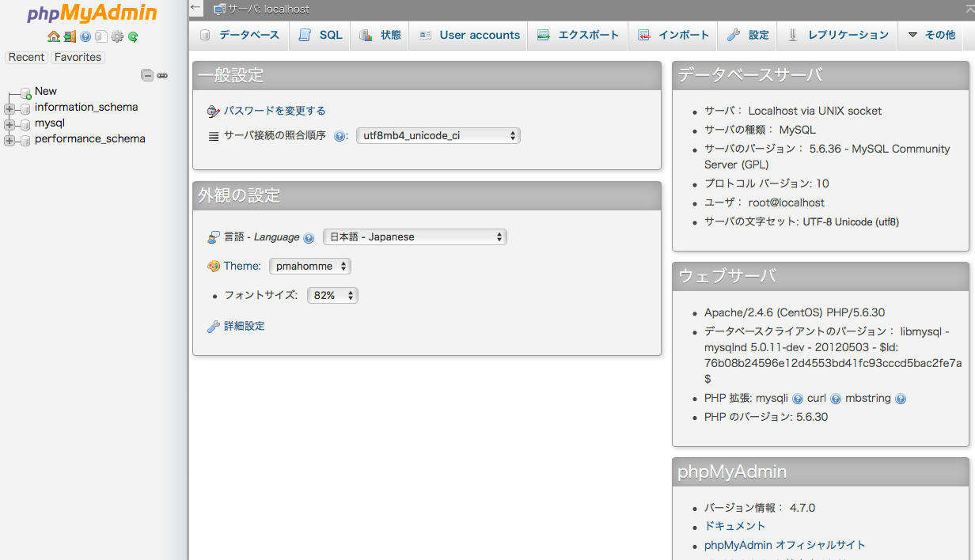Hide the navigation panel with the left arrow
This screenshot has width=975, height=560.
(195, 9)
